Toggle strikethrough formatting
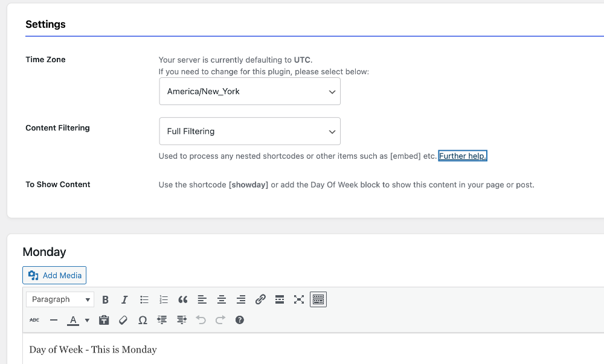Viewport: 604px width, 364px height. pyautogui.click(x=34, y=320)
